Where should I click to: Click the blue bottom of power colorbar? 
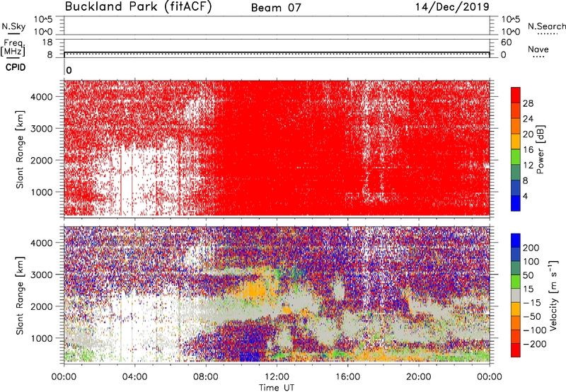point(516,203)
